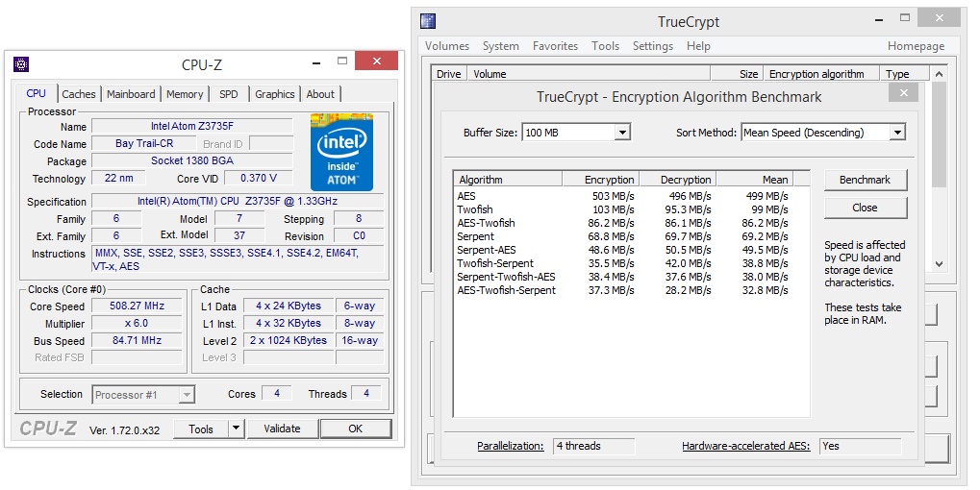Click the Core VID value 0.370 V

[x=258, y=178]
